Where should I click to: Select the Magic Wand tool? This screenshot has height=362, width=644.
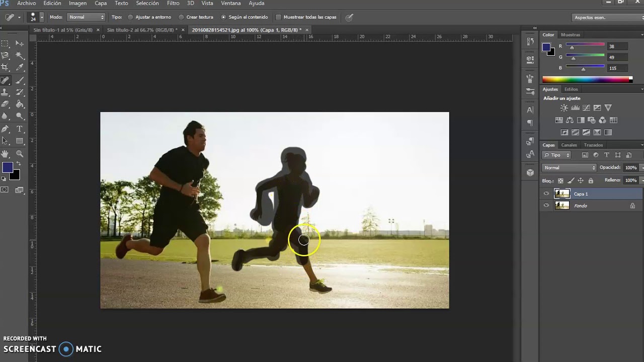pos(20,55)
